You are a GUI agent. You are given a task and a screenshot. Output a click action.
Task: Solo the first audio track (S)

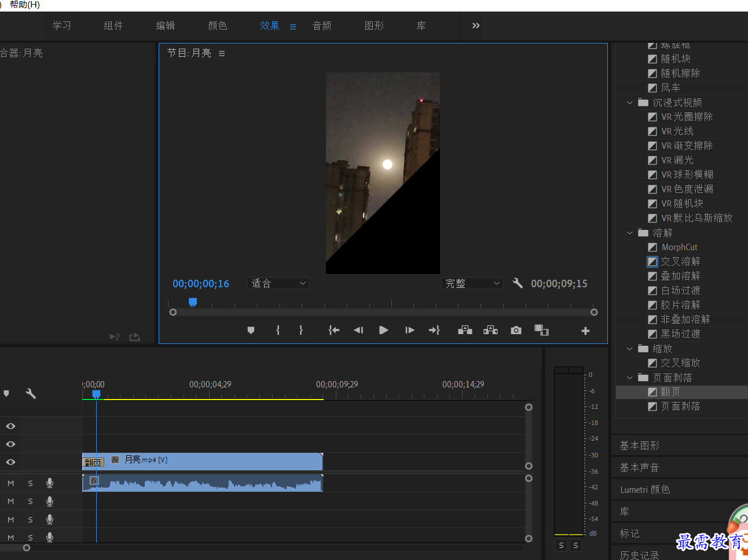point(30,483)
